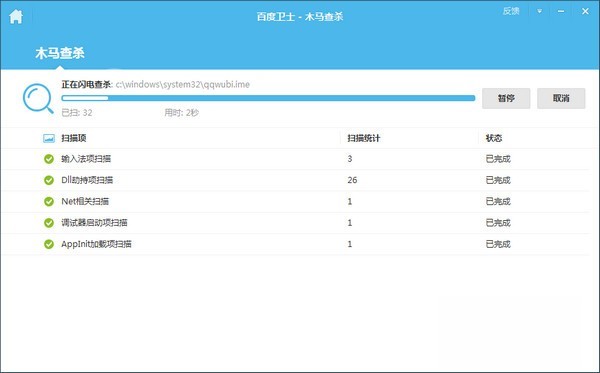Cancel the scan with 取消 button
600x373 pixels.
click(x=561, y=98)
